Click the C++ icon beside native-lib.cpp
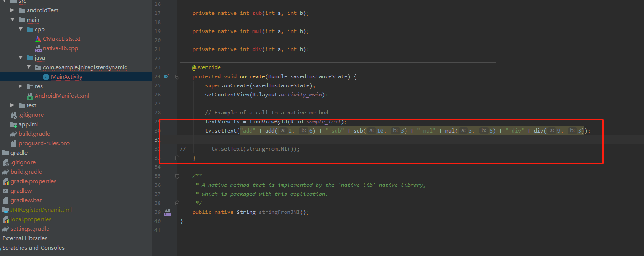Image resolution: width=644 pixels, height=256 pixels. [x=38, y=48]
